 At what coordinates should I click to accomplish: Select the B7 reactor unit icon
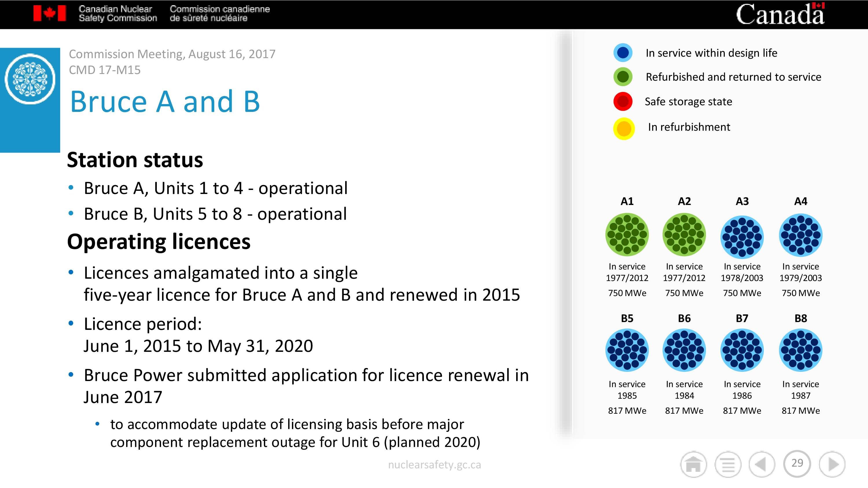(742, 350)
